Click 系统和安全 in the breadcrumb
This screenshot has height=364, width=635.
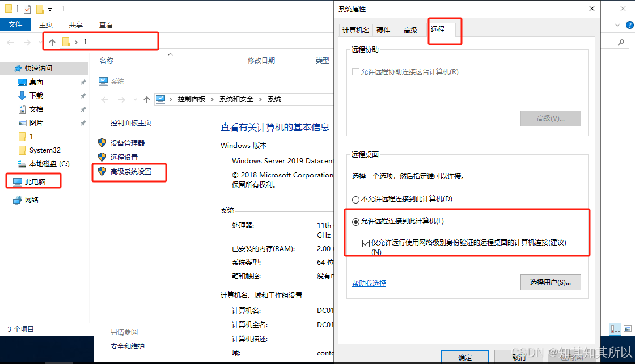[236, 99]
